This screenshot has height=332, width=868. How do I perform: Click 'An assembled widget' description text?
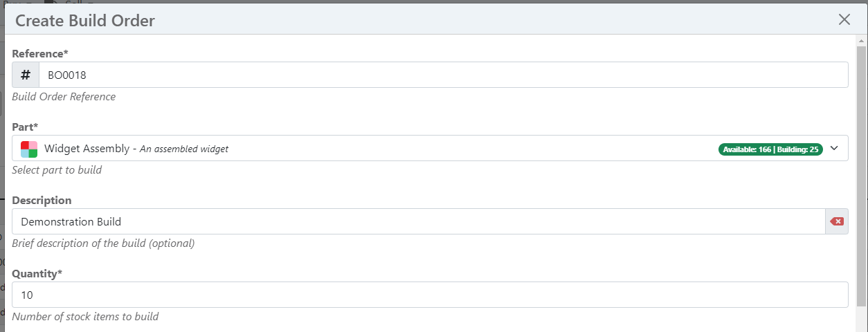tap(184, 149)
